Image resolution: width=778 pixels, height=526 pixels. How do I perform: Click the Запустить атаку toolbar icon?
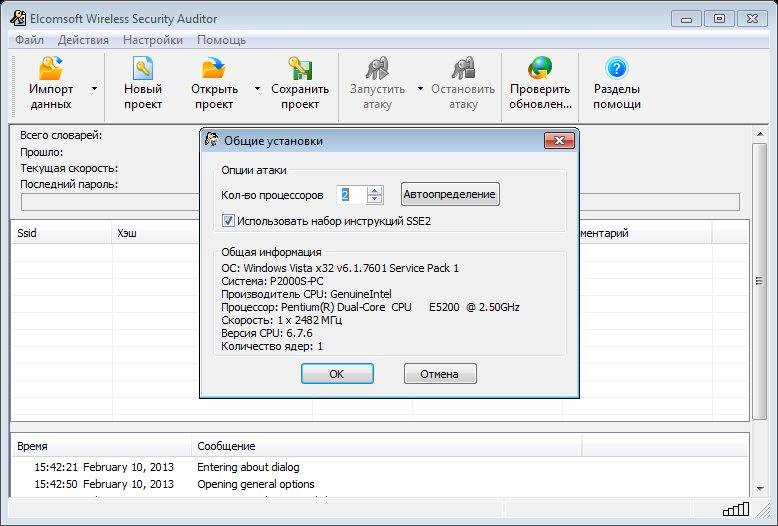click(x=377, y=68)
